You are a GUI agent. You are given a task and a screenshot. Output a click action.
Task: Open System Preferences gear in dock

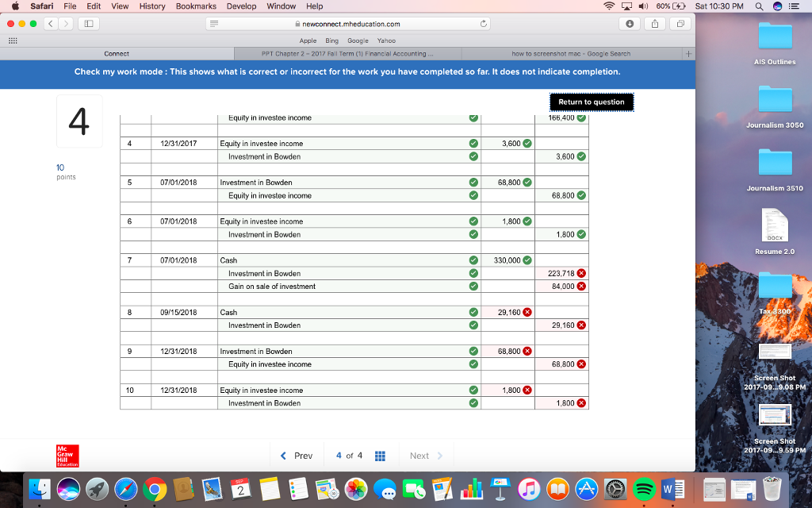click(615, 489)
